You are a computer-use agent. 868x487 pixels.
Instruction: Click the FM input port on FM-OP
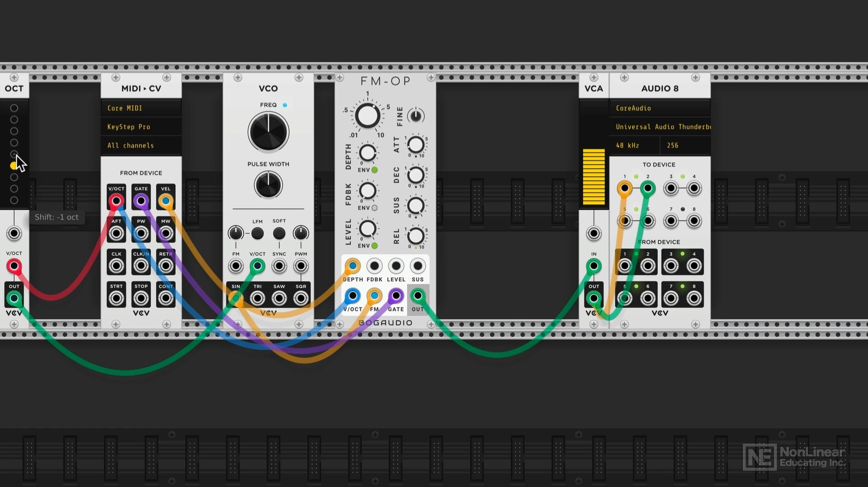coord(374,296)
